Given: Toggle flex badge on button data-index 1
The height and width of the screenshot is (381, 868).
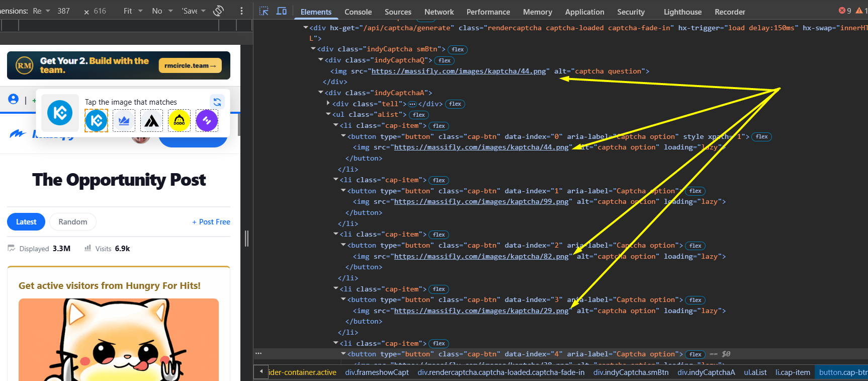Looking at the screenshot, I should (x=696, y=191).
